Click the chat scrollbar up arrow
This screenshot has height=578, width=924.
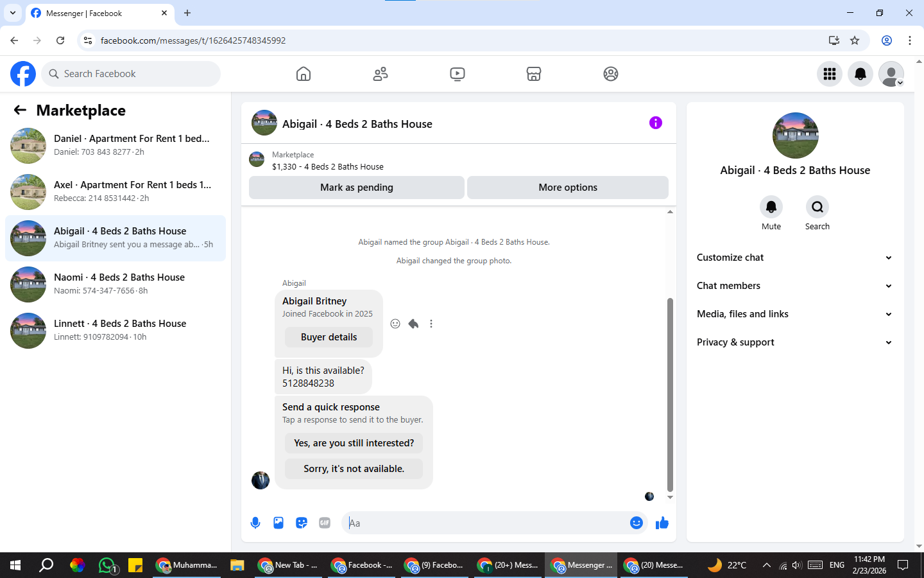(x=670, y=212)
